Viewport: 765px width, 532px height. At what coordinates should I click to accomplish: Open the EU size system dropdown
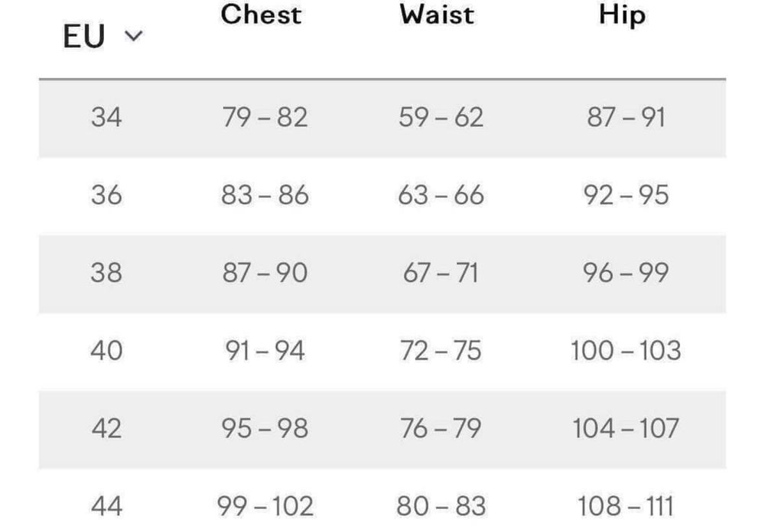tap(103, 36)
